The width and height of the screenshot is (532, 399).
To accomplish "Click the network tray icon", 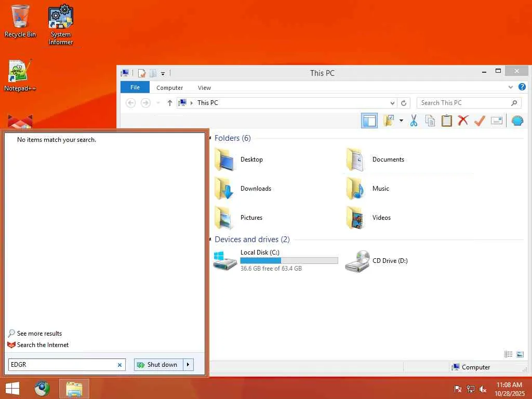I will [470, 389].
